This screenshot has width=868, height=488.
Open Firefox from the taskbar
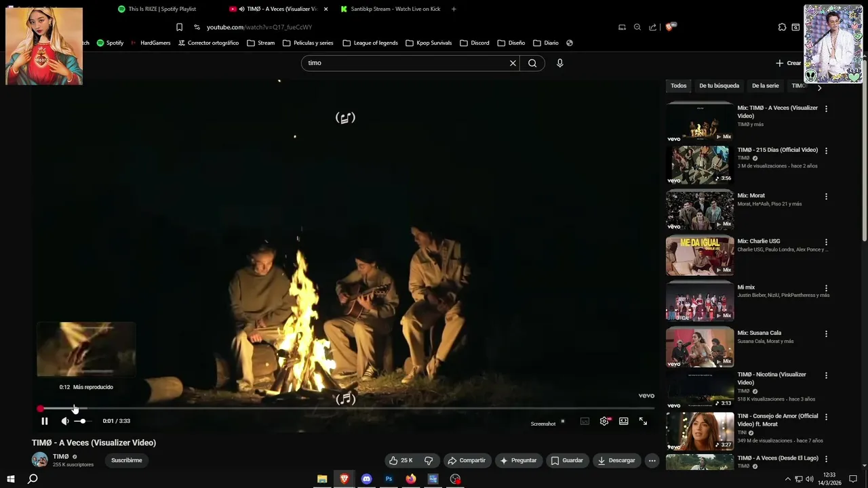(x=411, y=479)
